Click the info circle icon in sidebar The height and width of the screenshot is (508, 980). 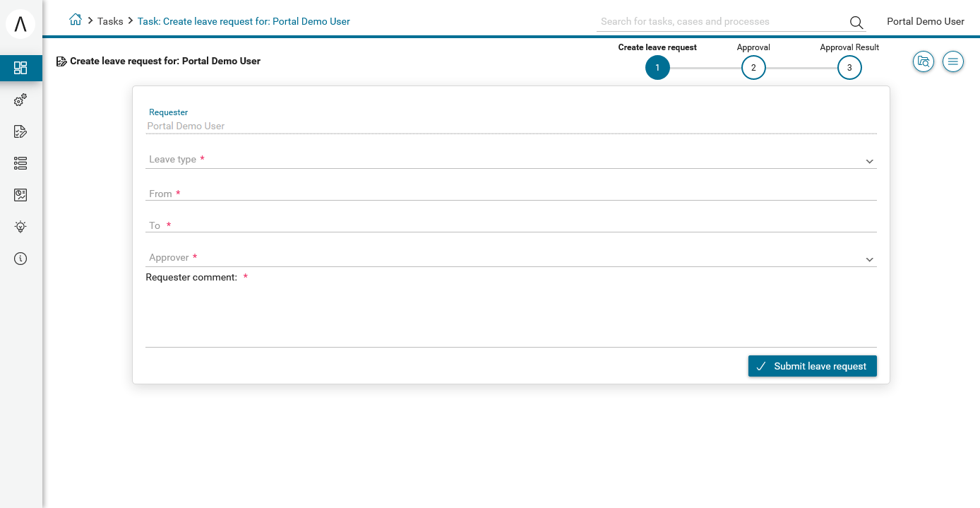click(x=20, y=259)
